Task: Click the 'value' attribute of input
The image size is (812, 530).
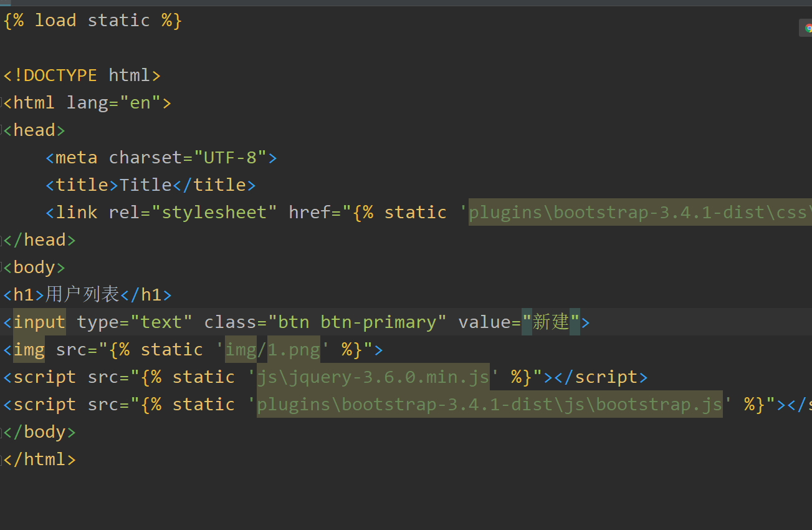Action: tap(484, 322)
